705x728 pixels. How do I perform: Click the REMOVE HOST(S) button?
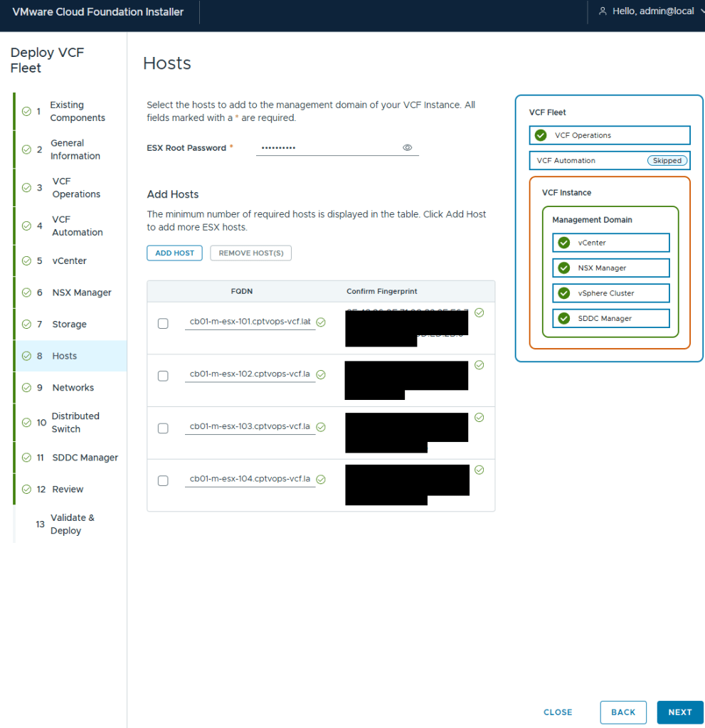pos(250,253)
